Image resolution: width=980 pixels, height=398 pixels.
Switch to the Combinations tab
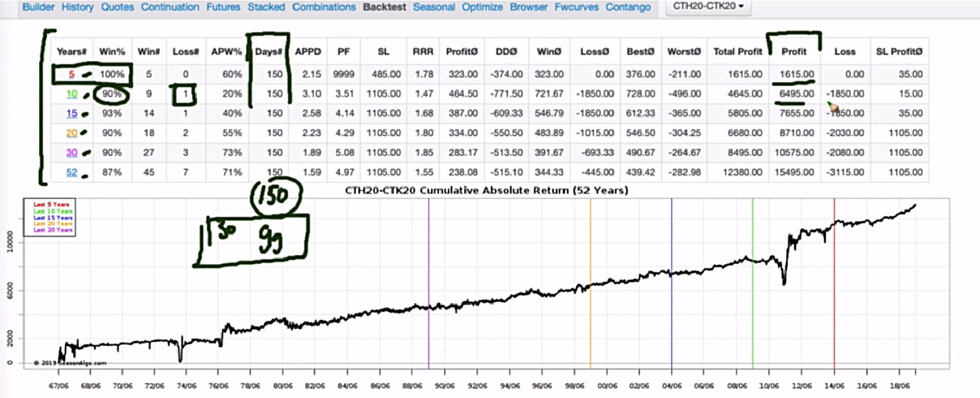(324, 7)
